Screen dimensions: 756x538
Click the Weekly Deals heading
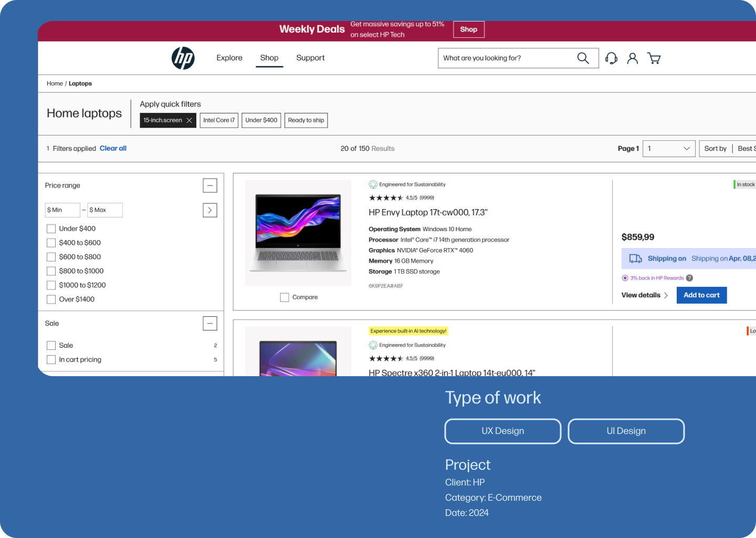[312, 29]
